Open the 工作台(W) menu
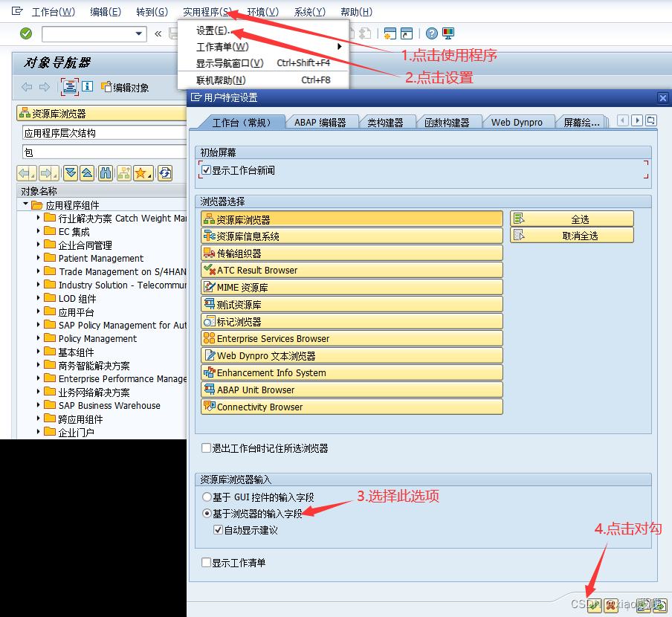Screen dimensions: 672x617 coord(53,12)
